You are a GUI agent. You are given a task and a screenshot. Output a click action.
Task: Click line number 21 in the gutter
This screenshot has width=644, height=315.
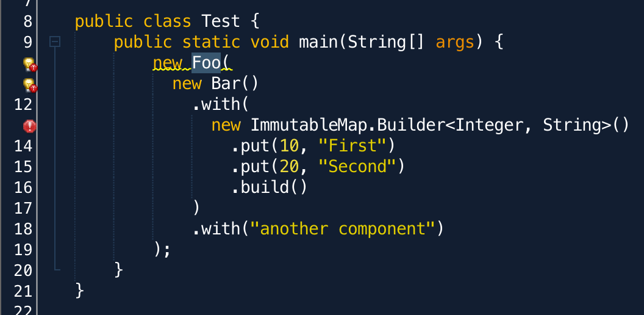(x=23, y=291)
